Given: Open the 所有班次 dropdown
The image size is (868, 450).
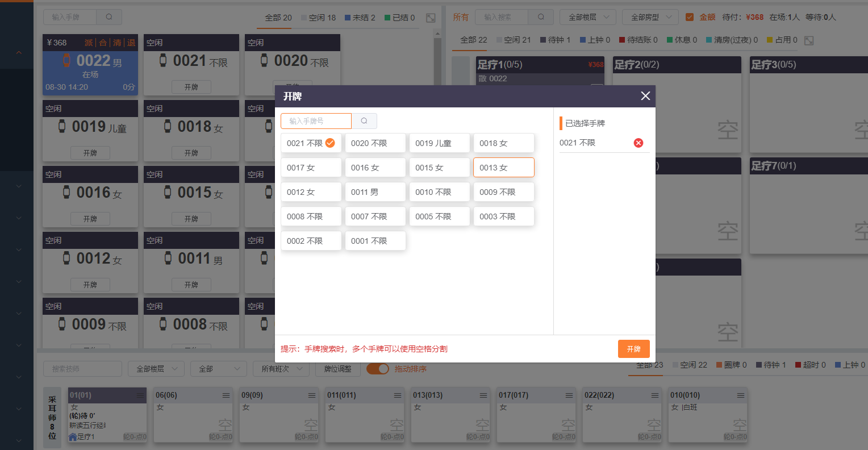Looking at the screenshot, I should 281,369.
